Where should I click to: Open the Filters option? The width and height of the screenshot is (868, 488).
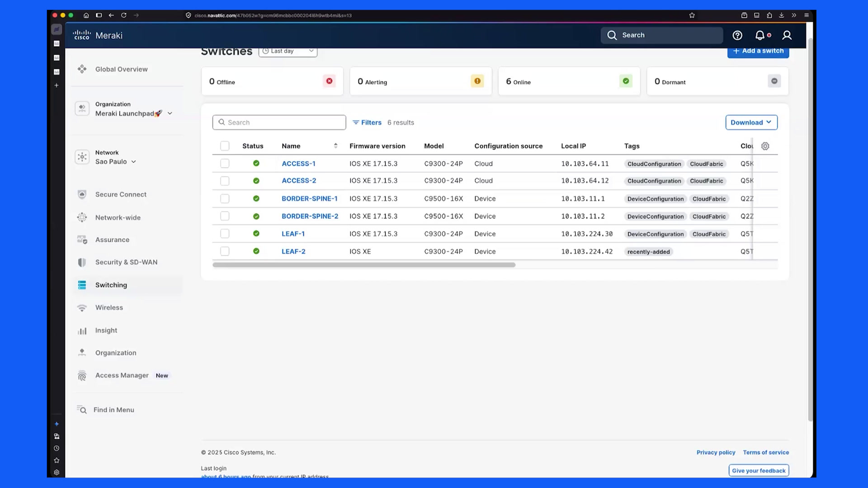(x=367, y=122)
